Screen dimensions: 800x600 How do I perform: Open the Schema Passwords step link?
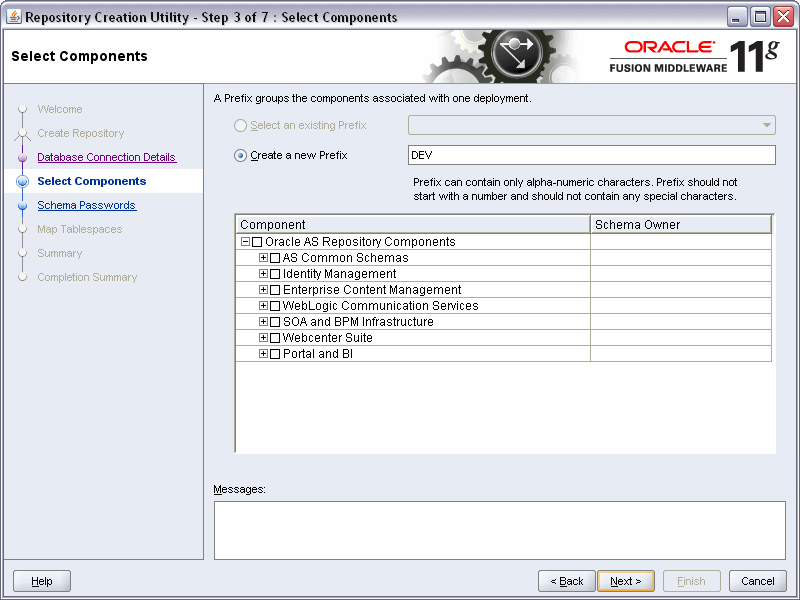[x=87, y=205]
